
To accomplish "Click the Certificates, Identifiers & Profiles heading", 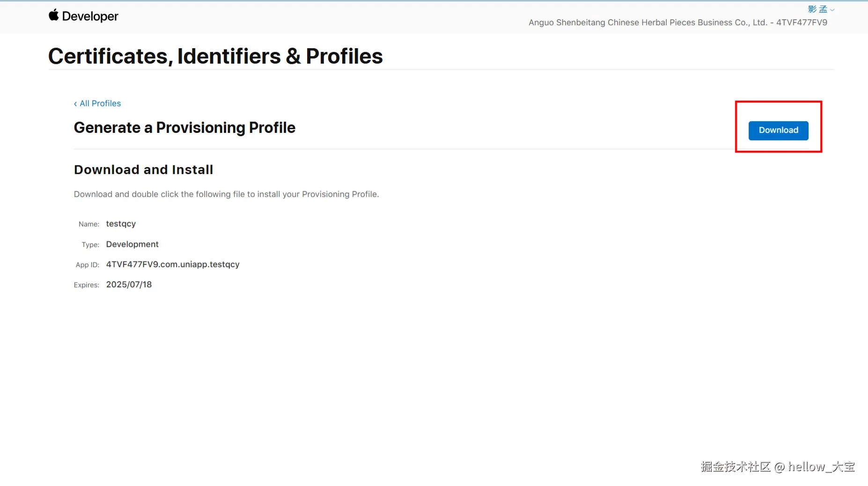I will point(215,56).
